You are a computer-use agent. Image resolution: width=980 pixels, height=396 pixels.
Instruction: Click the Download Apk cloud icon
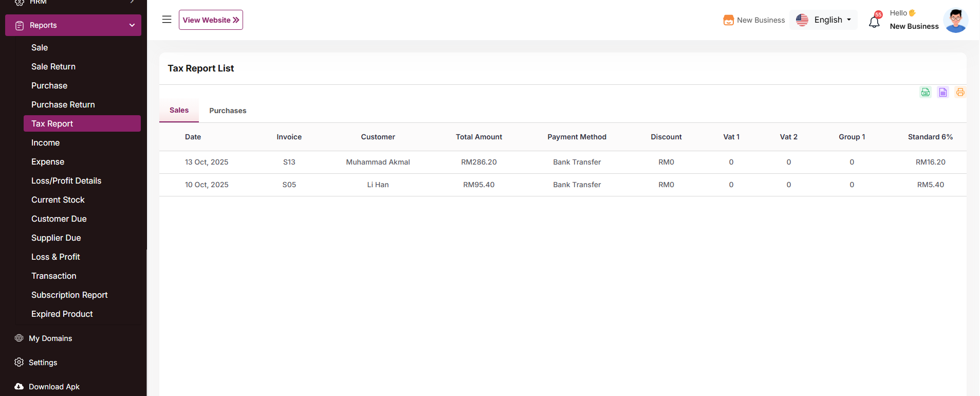point(19,387)
